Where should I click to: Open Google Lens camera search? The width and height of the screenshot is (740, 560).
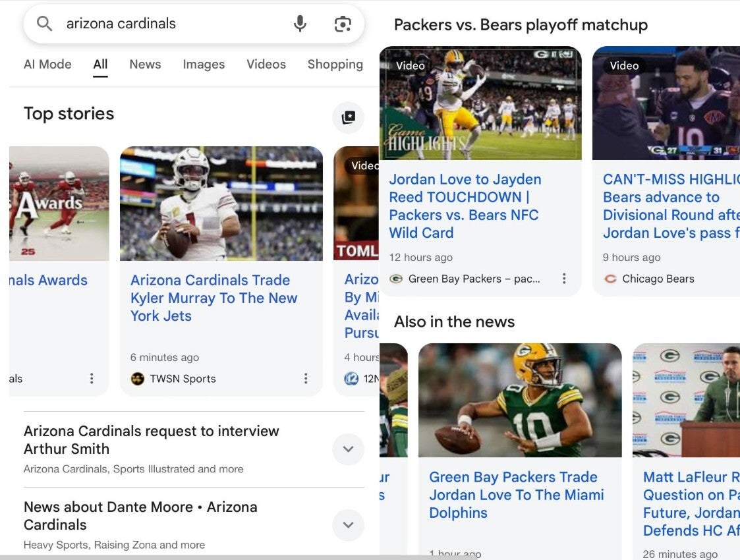342,23
